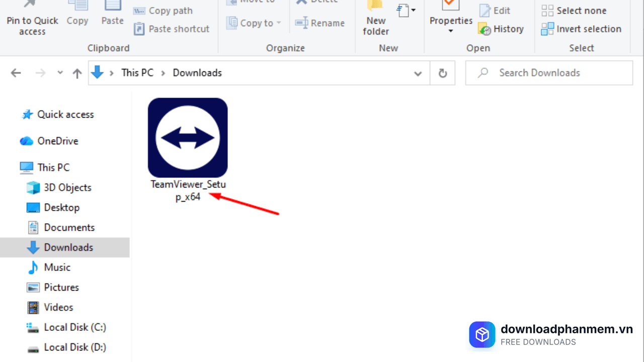Click the OneDrive cloud icon
The image size is (644, 362).
(27, 141)
